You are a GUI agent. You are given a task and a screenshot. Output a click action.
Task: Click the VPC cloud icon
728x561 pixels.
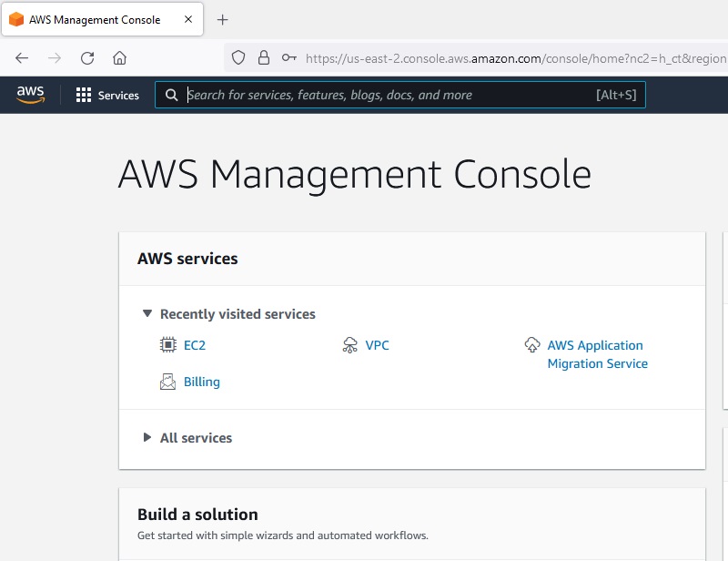[350, 345]
